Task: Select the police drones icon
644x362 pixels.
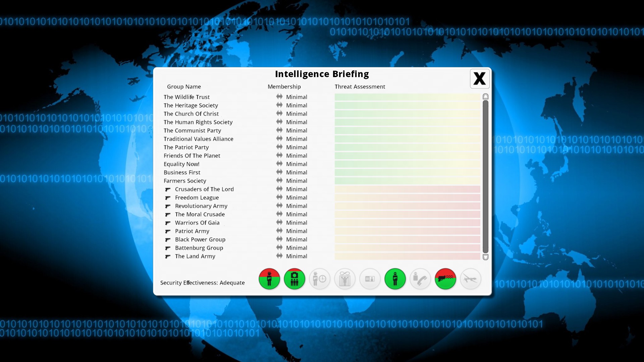Action: 470,279
